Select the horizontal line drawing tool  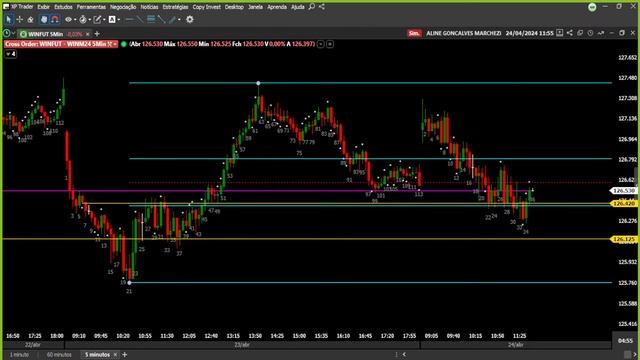pos(129,19)
